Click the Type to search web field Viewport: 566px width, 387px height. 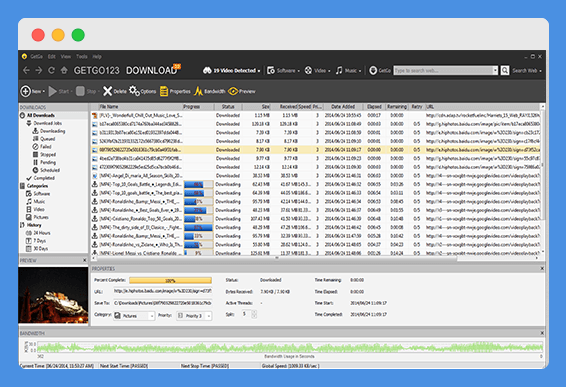coord(443,70)
